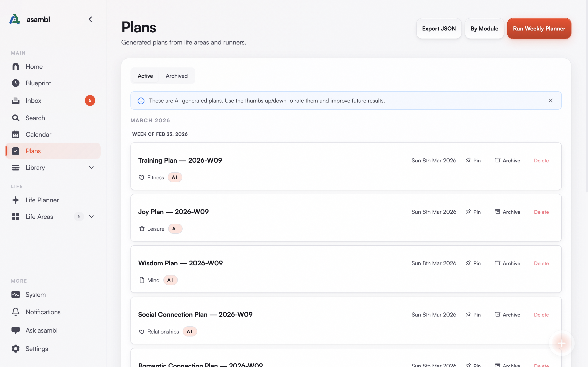588x367 pixels.
Task: Collapse the sidebar with the chevron arrow
Action: [90, 19]
